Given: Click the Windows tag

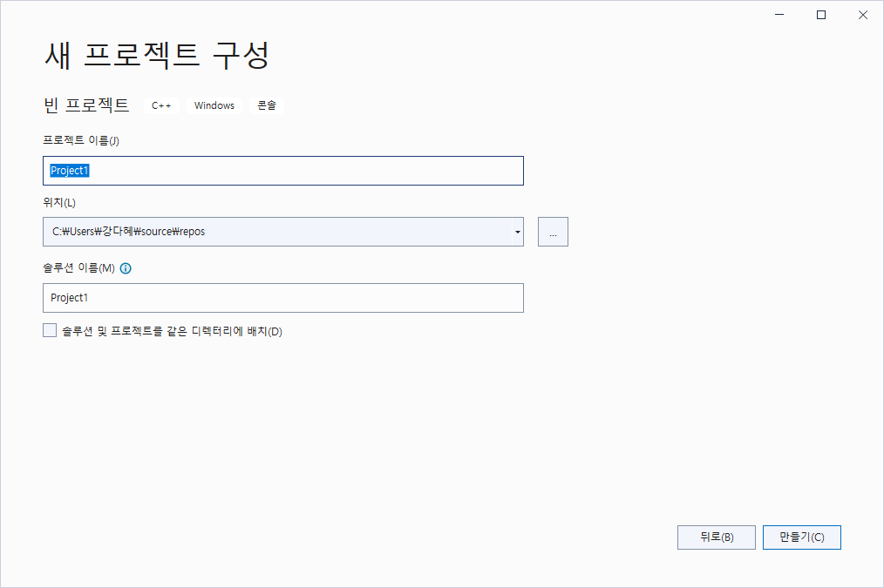Looking at the screenshot, I should [x=214, y=105].
